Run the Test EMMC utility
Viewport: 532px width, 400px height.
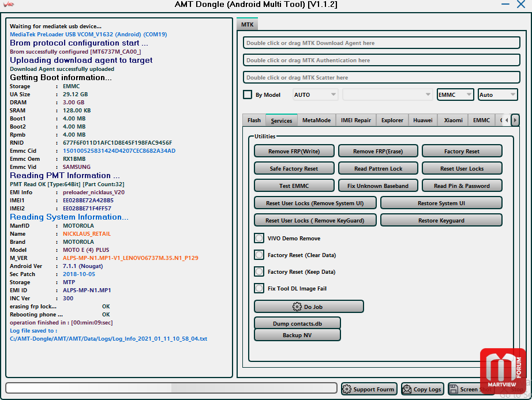(x=294, y=186)
